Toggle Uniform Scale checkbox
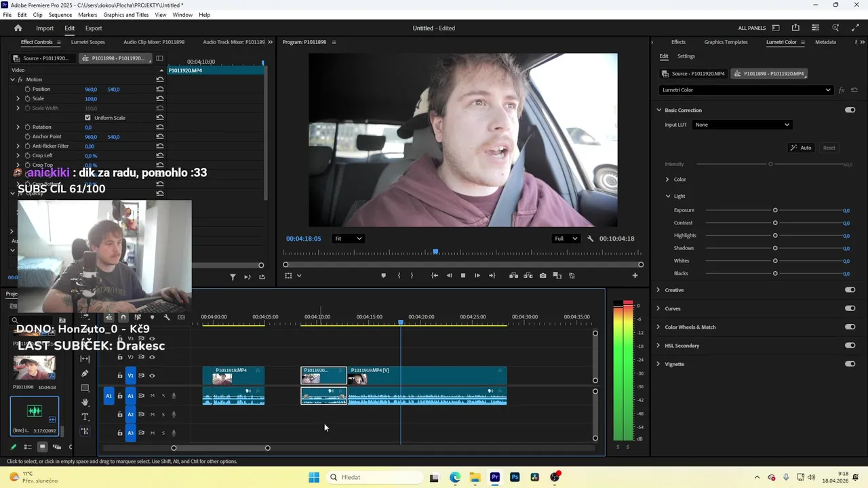Viewport: 868px width, 488px height. click(x=88, y=117)
